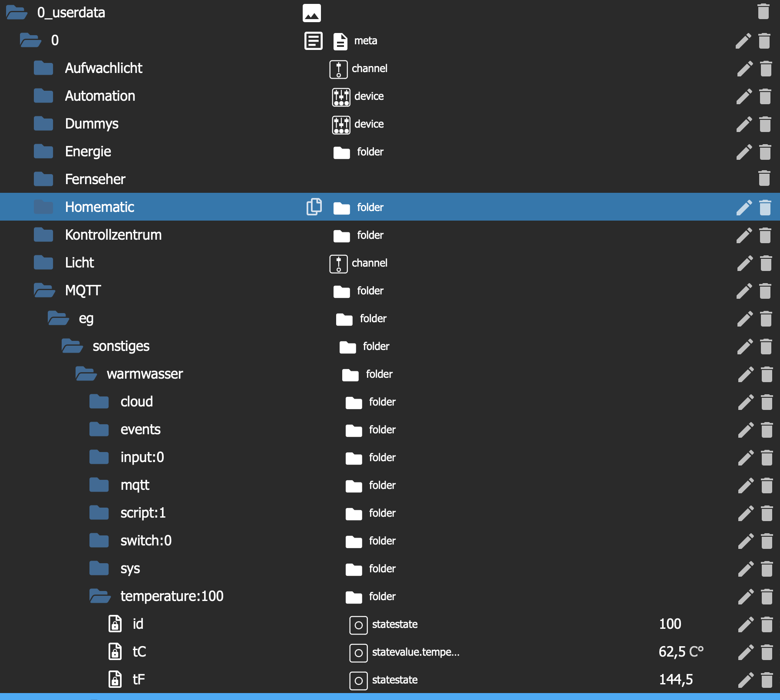Edit the cloud folder

[746, 402]
